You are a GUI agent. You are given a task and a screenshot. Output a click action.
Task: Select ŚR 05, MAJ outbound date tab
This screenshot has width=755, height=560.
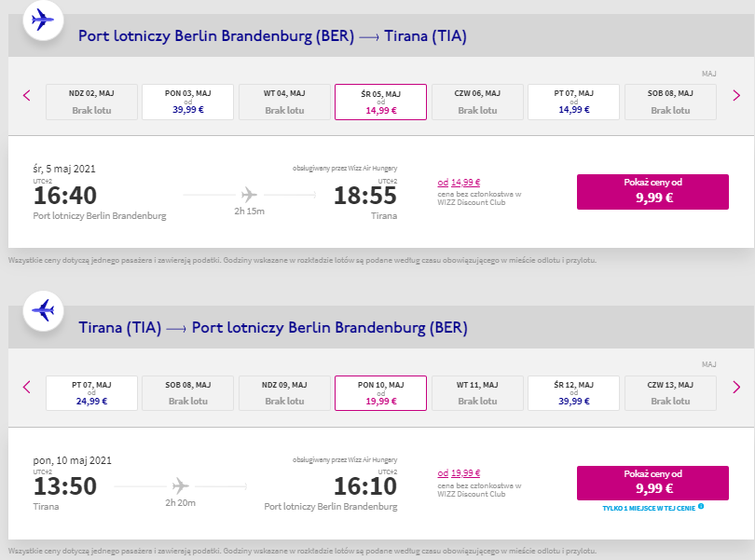point(380,102)
